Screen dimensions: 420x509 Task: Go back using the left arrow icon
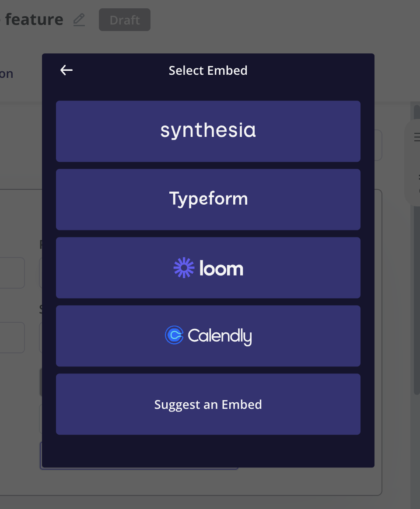point(66,70)
